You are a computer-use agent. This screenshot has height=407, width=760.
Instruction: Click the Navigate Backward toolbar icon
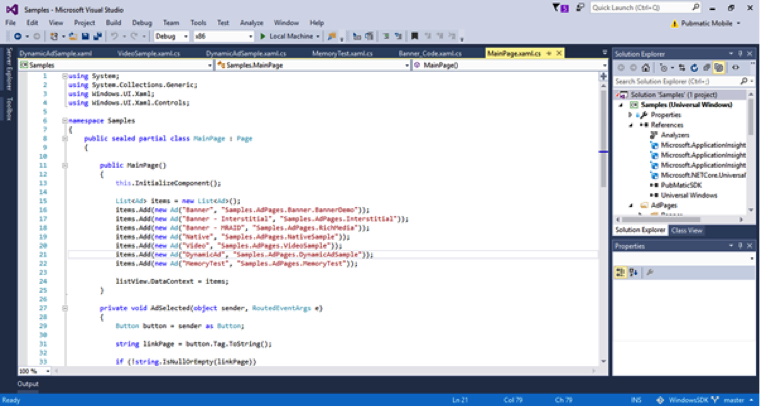(18, 36)
